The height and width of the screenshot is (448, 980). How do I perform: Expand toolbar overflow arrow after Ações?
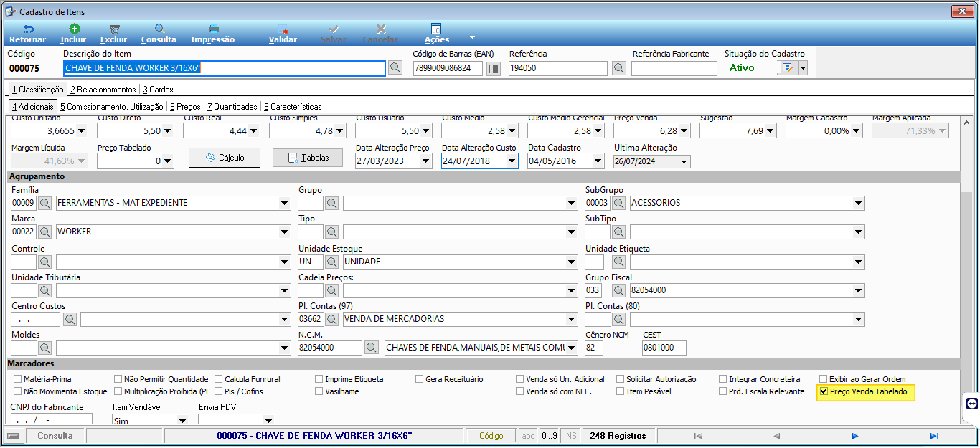pyautogui.click(x=472, y=37)
